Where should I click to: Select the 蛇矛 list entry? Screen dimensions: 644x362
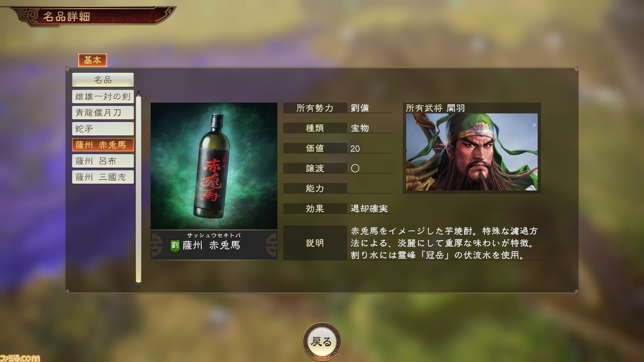pos(103,128)
